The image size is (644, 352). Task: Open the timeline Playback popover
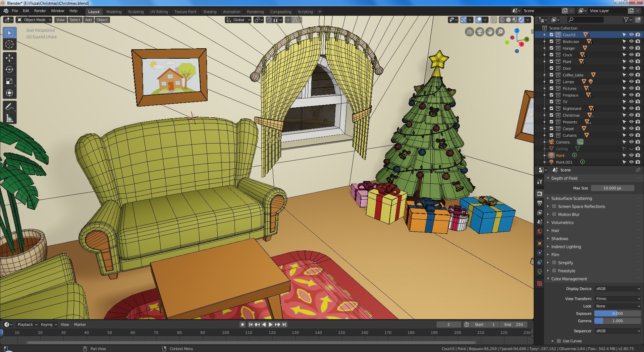pos(28,325)
